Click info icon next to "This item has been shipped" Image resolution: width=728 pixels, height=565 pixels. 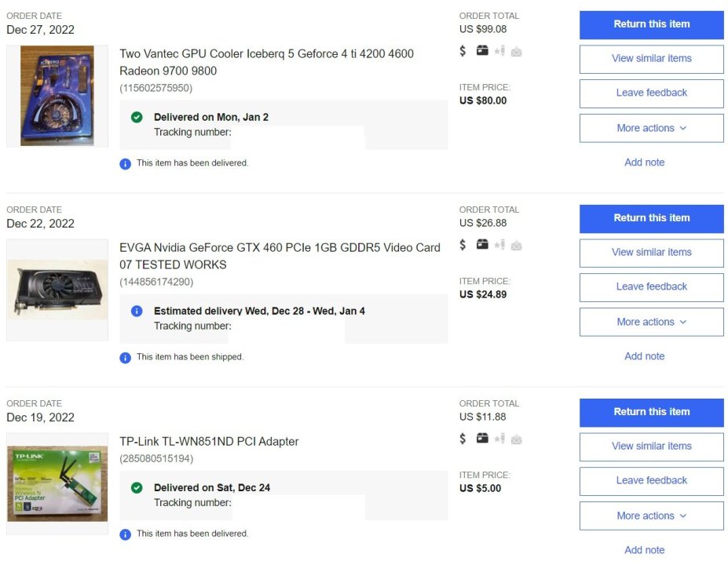pyautogui.click(x=125, y=358)
